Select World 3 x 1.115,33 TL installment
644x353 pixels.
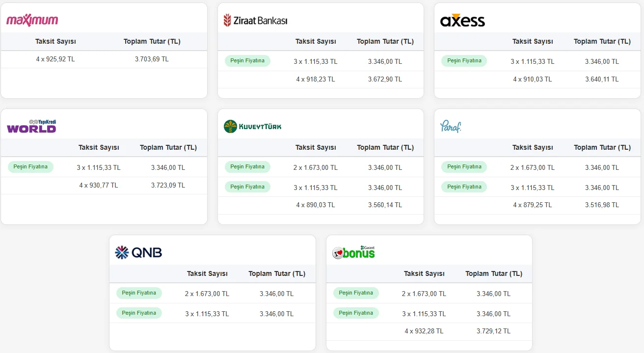(x=99, y=168)
